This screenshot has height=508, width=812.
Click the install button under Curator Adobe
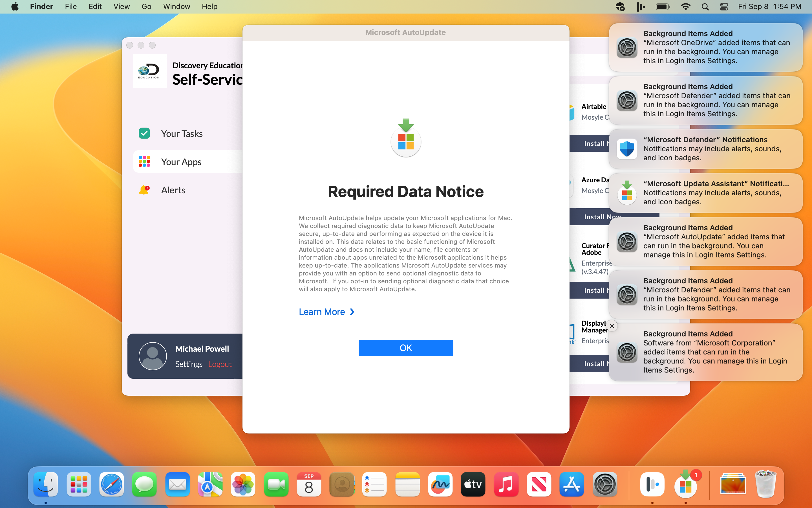[589, 290]
